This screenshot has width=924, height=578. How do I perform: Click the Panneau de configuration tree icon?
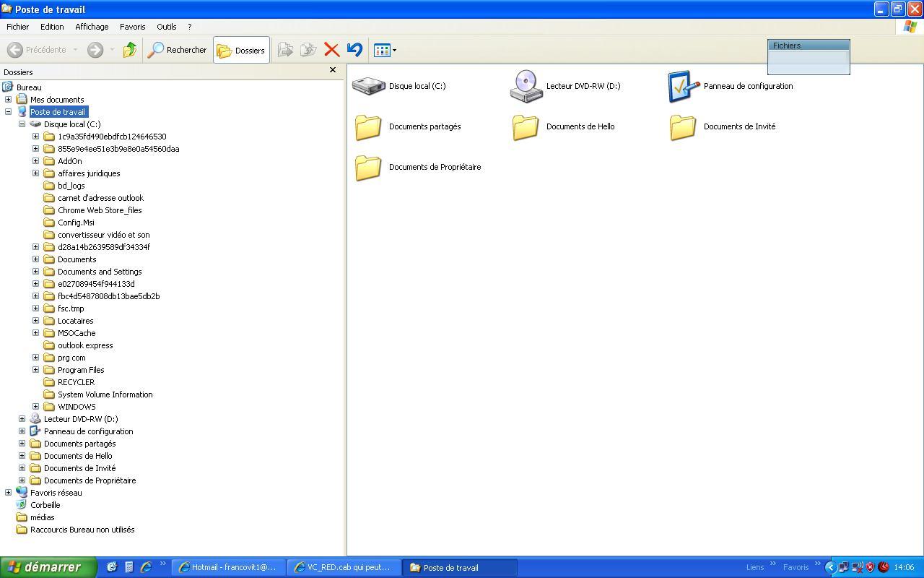point(35,431)
